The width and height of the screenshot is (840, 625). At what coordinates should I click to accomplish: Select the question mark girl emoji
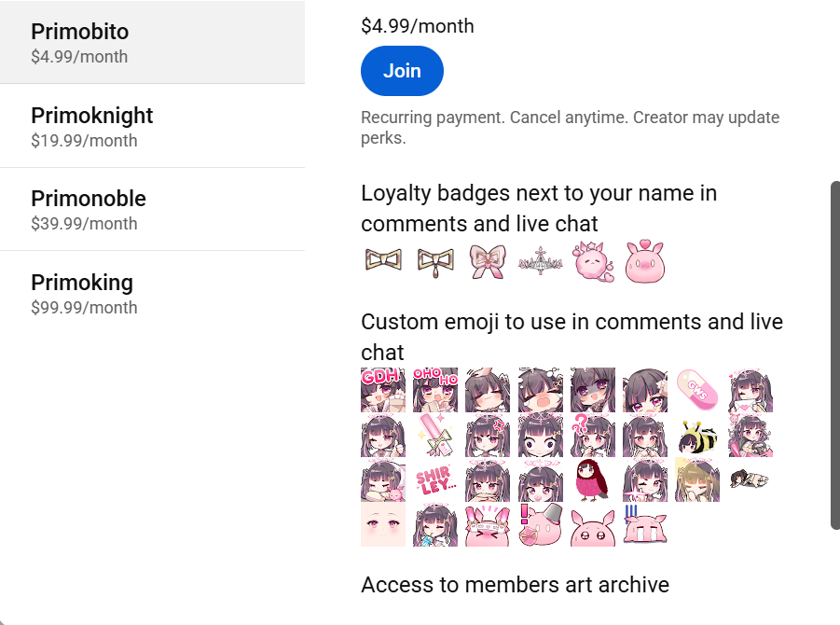click(593, 436)
